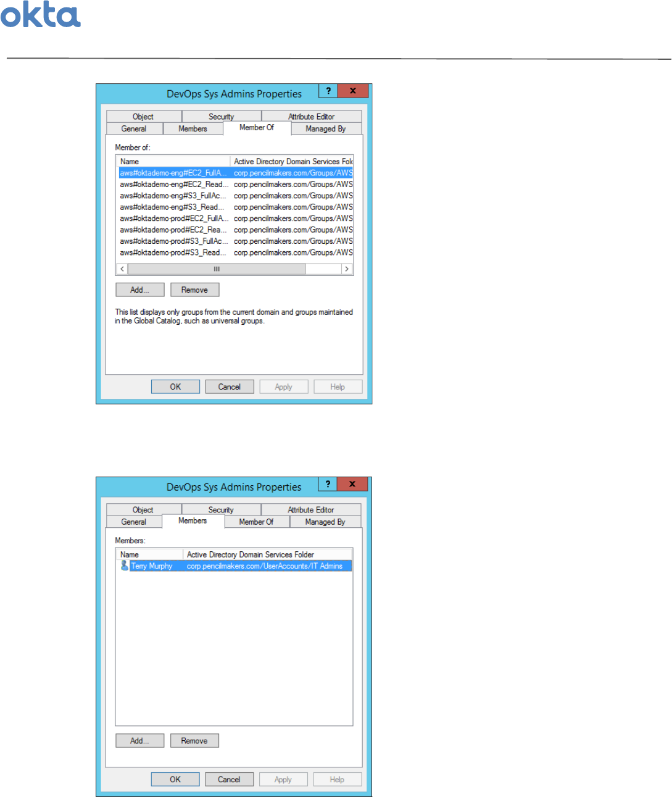Click Help in the upper Properties dialog
672x797 pixels.
click(338, 386)
